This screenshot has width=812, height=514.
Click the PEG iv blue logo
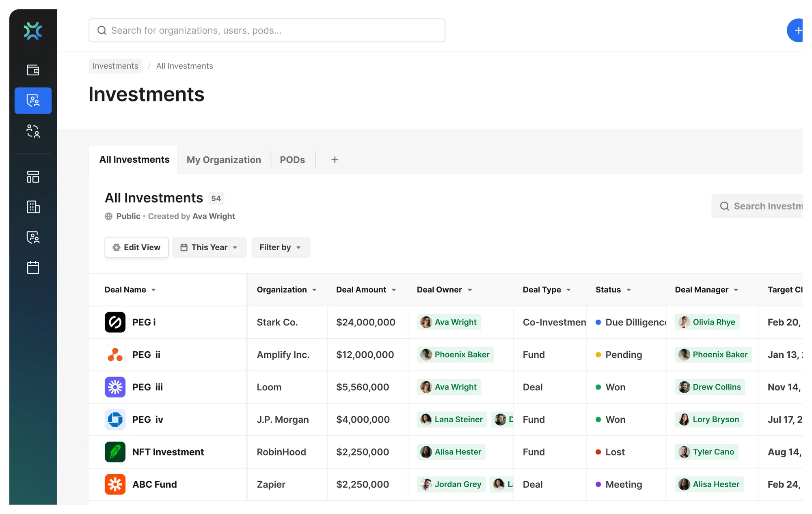[115, 419]
